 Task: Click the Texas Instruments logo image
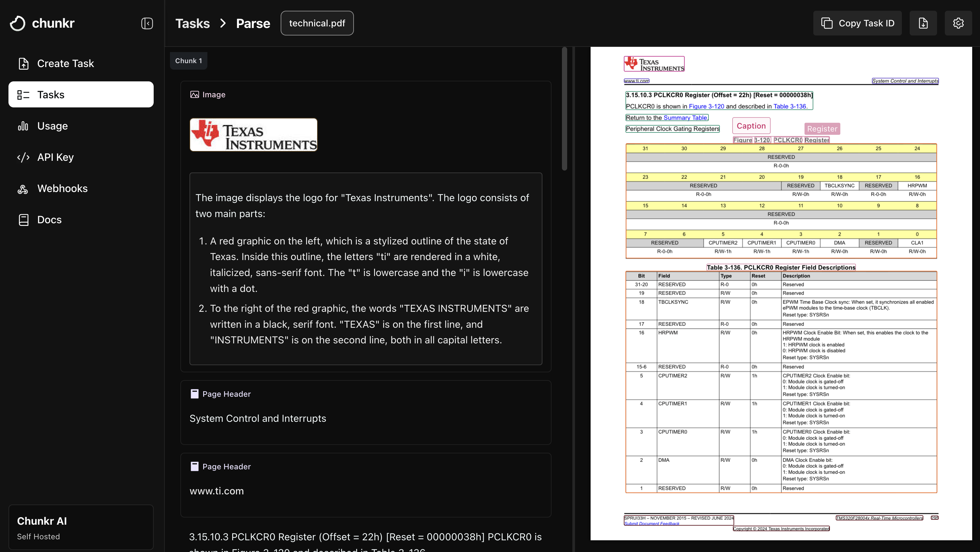coord(253,135)
